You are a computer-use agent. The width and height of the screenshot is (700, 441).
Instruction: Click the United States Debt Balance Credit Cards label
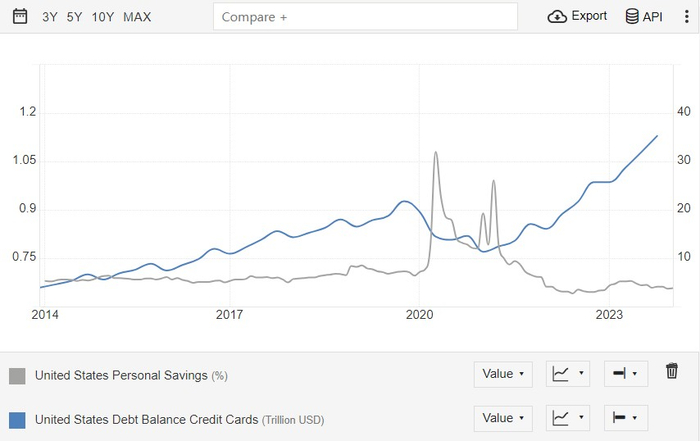point(146,419)
